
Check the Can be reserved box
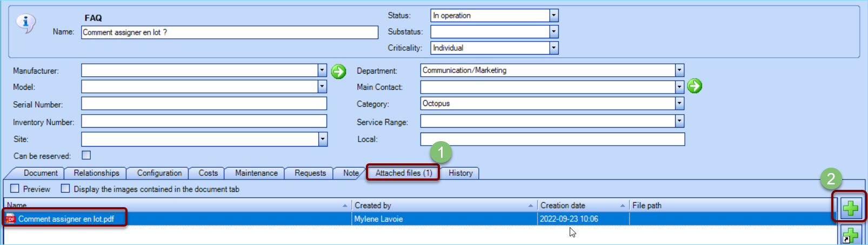(x=86, y=155)
